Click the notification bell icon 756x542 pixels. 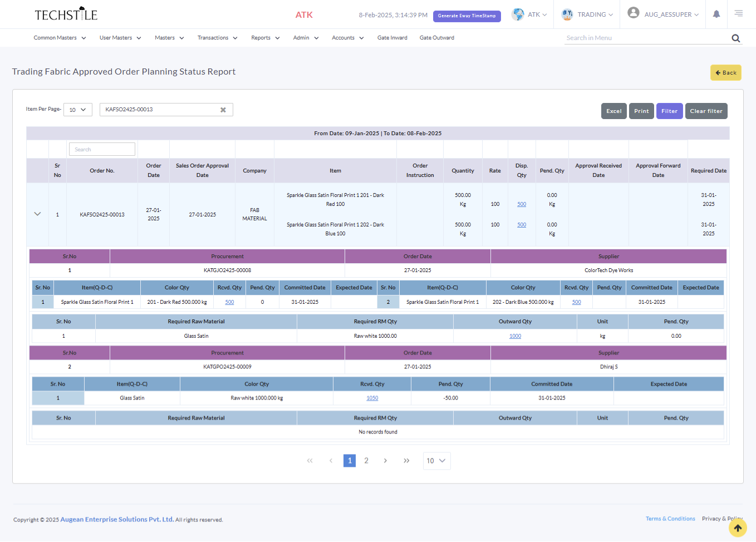click(716, 14)
